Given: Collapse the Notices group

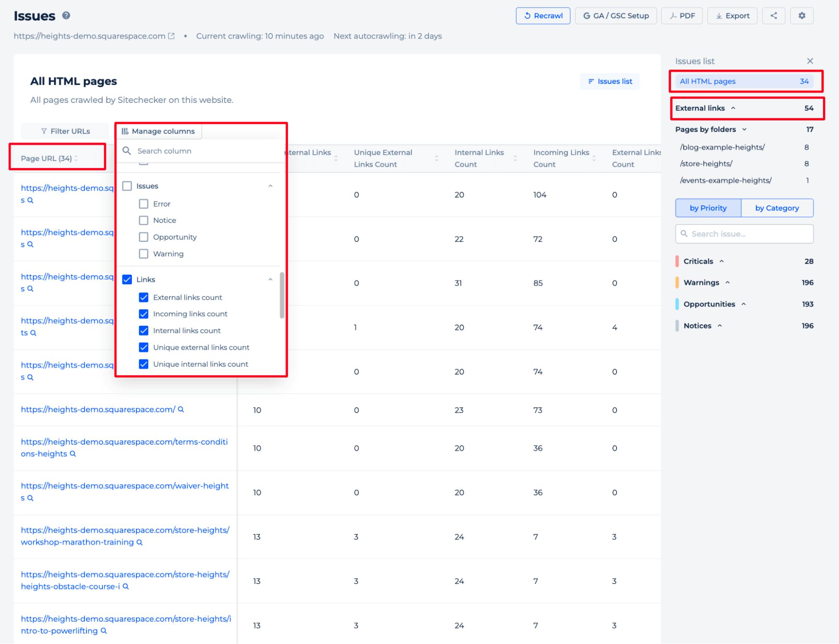Looking at the screenshot, I should [719, 326].
